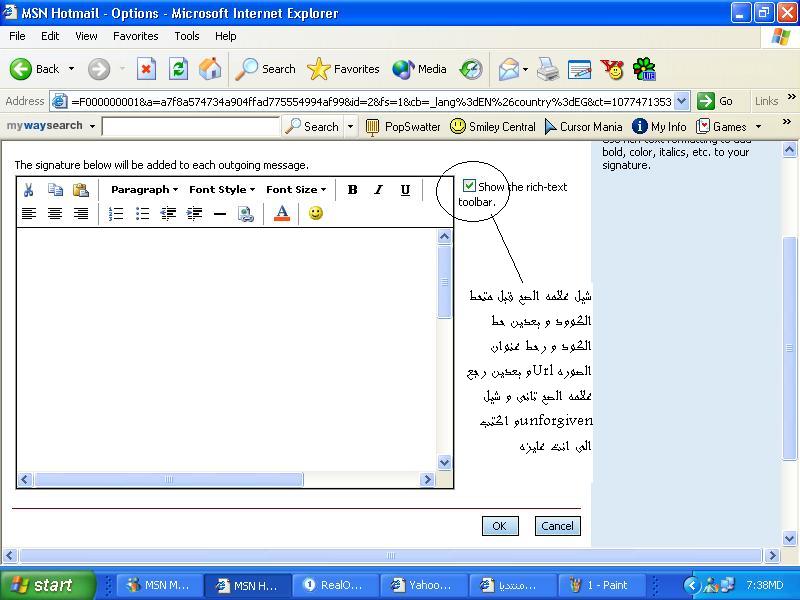Click the Paste clipboard icon in signature toolbar
Screen dimensions: 800x600
point(81,190)
